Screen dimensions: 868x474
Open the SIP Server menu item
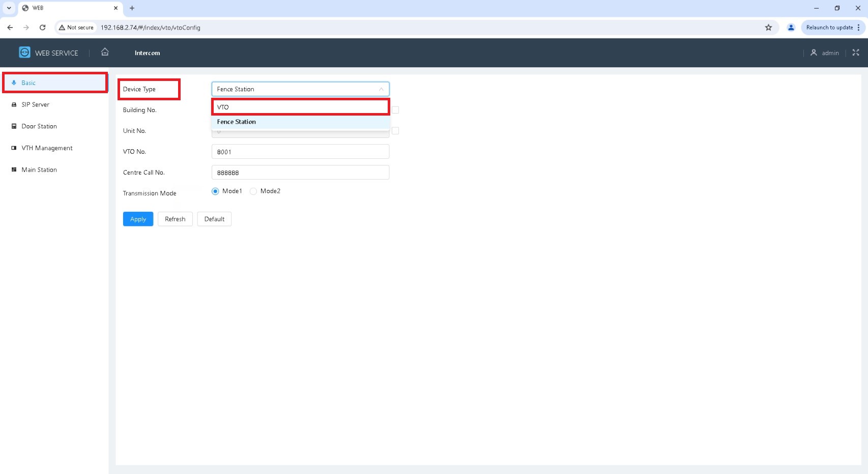[54, 105]
